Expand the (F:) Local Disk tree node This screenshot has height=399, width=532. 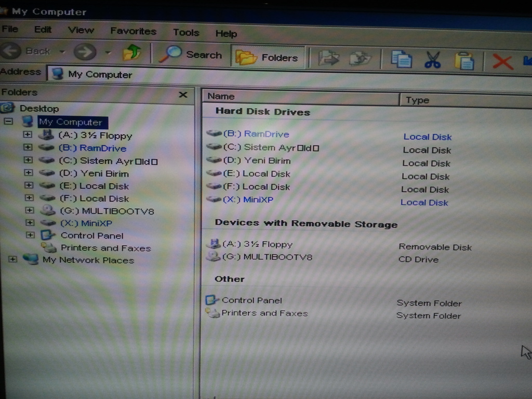(x=29, y=198)
